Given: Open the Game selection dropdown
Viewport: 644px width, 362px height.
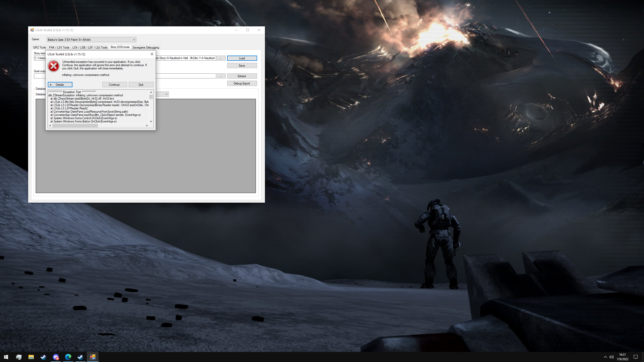Looking at the screenshot, I should pos(92,39).
